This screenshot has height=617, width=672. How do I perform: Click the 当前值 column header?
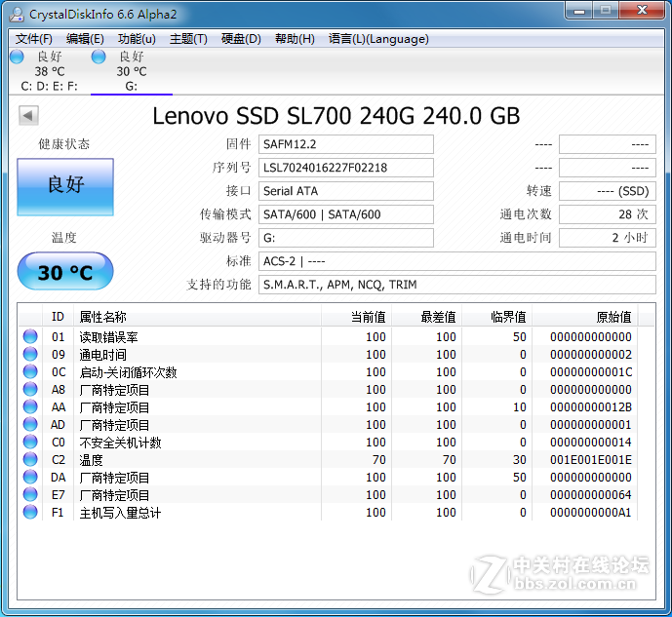[357, 317]
